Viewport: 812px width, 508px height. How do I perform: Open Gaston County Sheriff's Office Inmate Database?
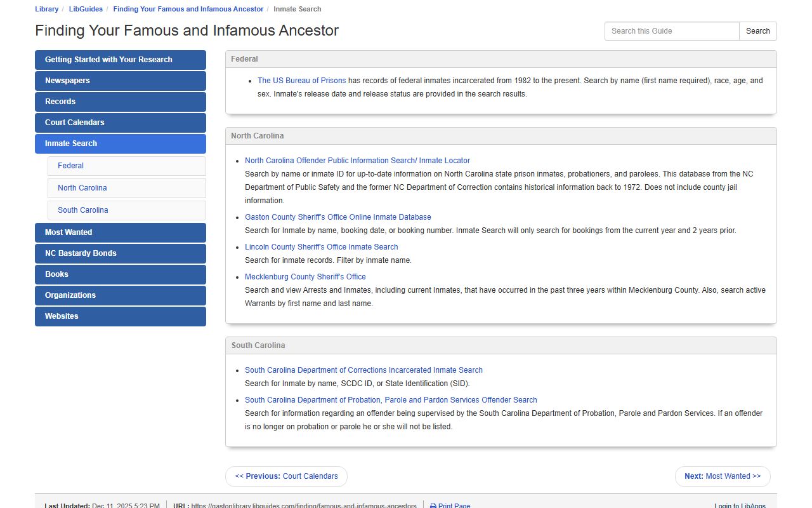(x=337, y=217)
